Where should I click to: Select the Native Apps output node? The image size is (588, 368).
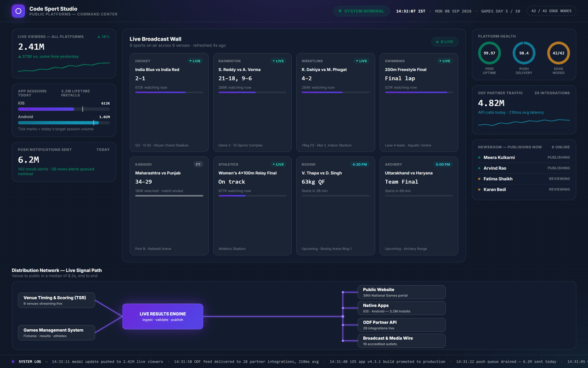click(x=401, y=308)
